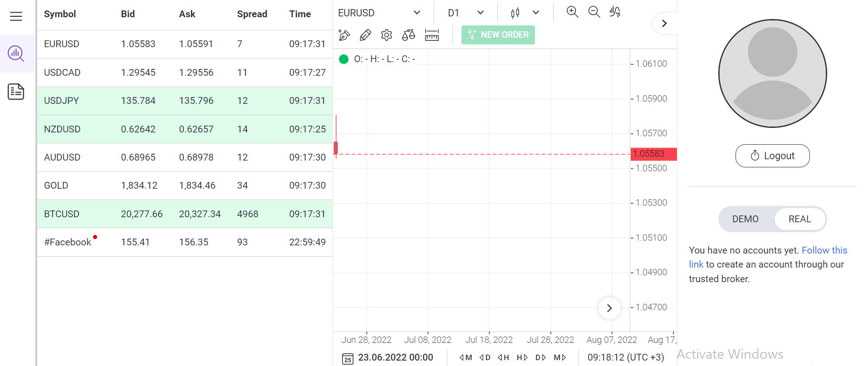Step forward one day
Viewport: 868px width, 366px height.
[x=540, y=357]
